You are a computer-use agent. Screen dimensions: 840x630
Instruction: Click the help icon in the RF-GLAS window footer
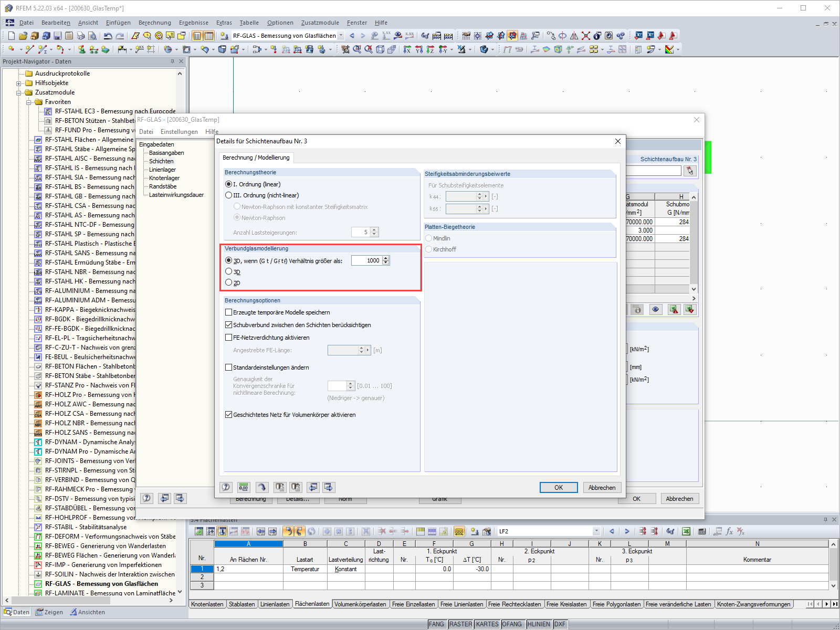tap(147, 498)
